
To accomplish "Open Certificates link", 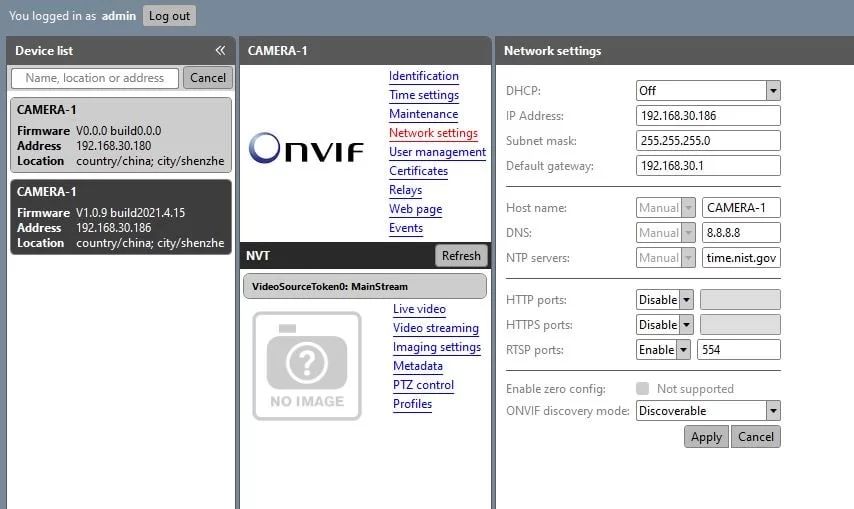I will 418,171.
